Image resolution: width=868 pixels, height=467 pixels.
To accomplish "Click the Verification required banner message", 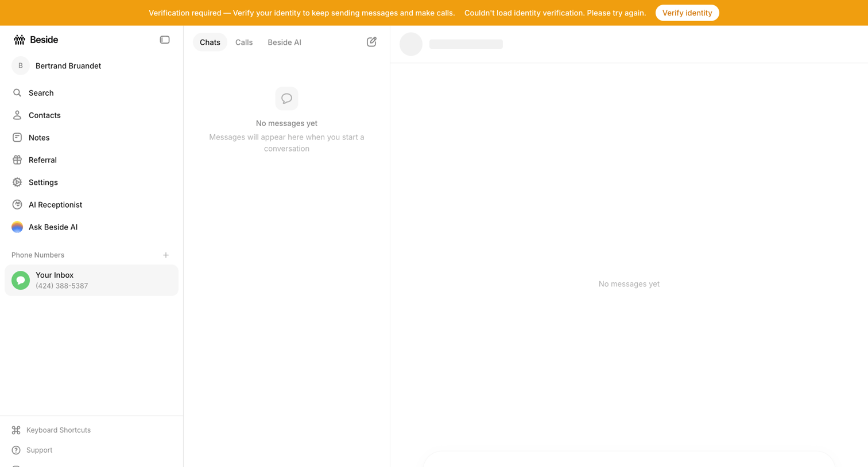I will point(301,13).
